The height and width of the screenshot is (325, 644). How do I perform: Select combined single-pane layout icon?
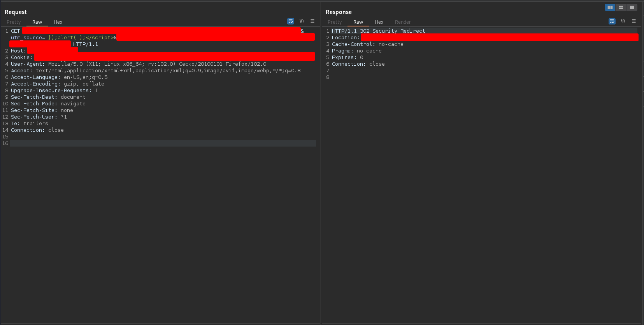point(632,7)
